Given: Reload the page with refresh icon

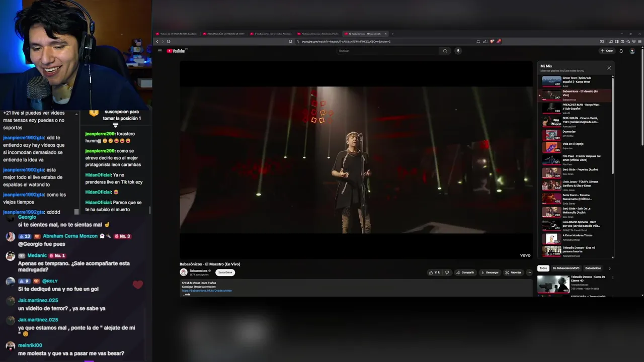Looking at the screenshot, I should (x=169, y=41).
